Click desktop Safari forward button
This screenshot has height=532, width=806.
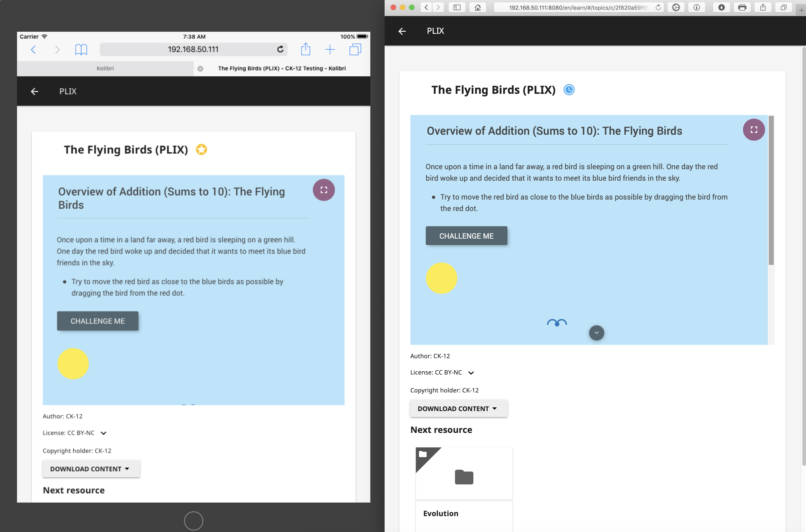click(x=438, y=7)
